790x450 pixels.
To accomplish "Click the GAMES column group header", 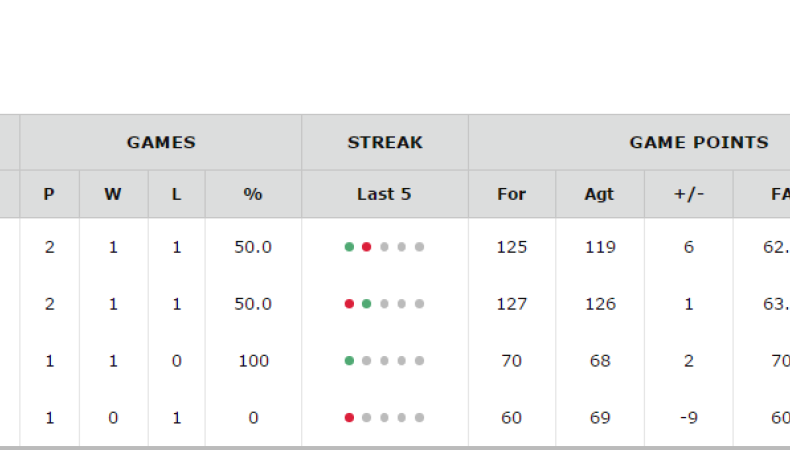I will point(161,142).
